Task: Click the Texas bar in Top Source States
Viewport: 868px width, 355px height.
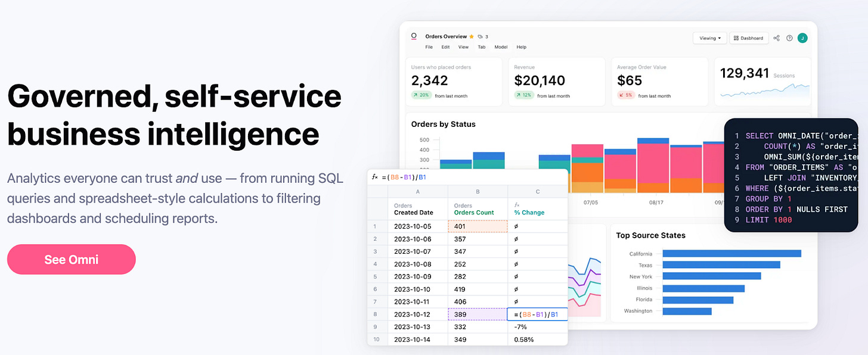Action: coord(721,265)
